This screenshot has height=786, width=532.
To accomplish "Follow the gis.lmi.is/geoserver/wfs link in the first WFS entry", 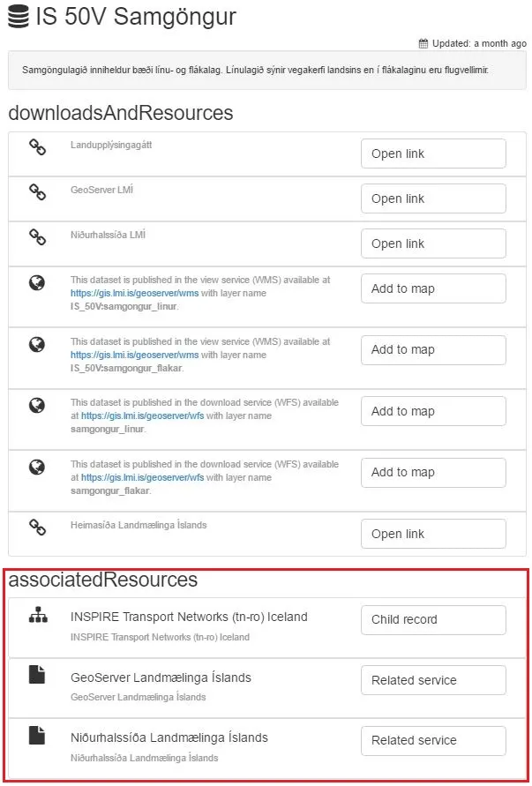I will click(131, 415).
